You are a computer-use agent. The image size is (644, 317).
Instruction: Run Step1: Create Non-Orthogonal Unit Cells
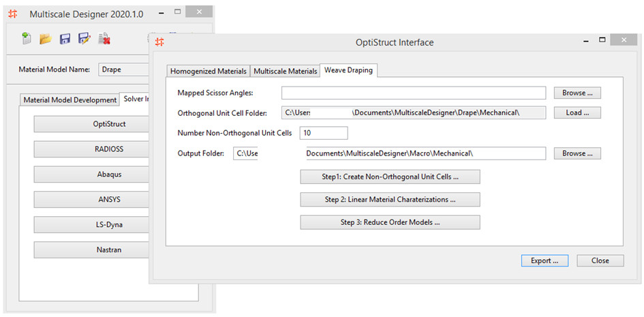coord(390,177)
